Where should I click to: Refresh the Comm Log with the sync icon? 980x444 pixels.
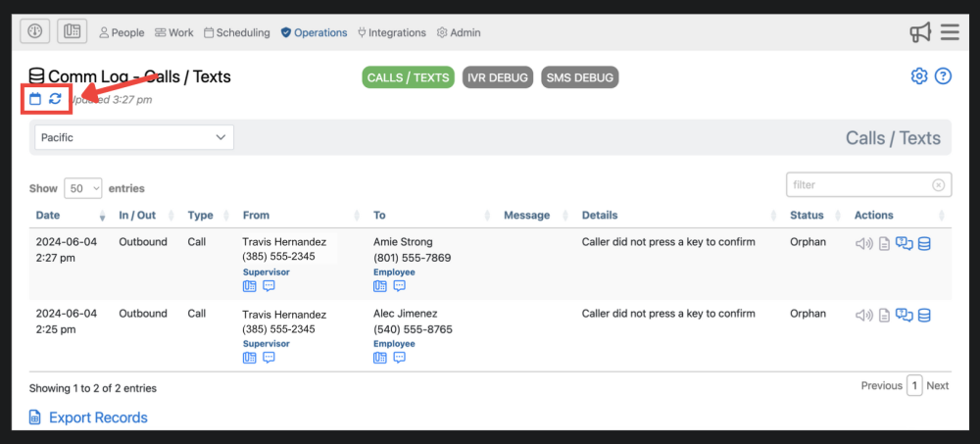(x=56, y=99)
